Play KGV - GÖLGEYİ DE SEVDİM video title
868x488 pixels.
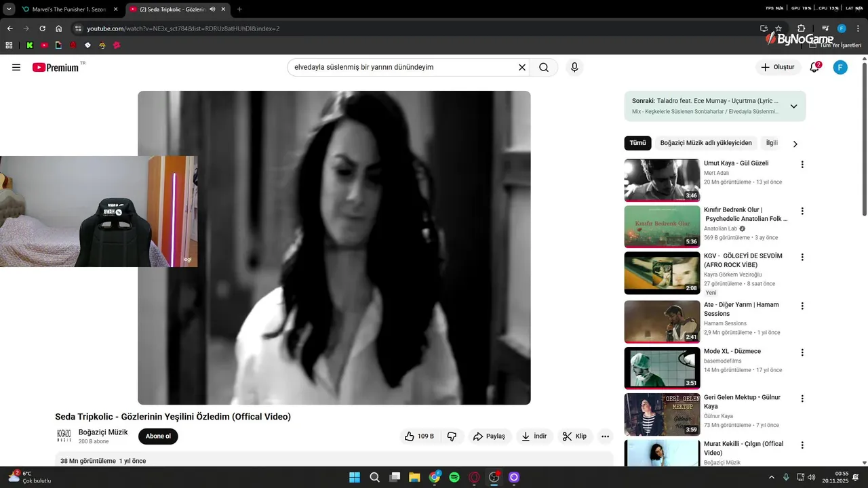(x=743, y=260)
